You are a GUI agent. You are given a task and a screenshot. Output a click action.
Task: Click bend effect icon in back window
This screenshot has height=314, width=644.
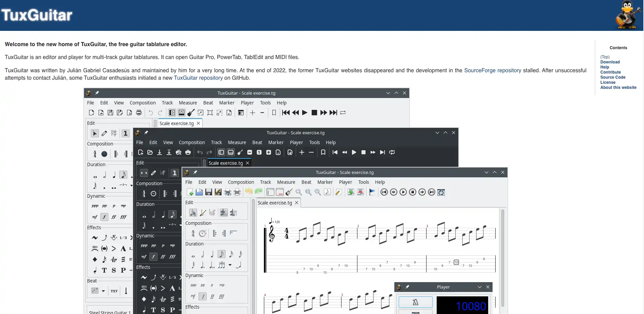point(104,238)
